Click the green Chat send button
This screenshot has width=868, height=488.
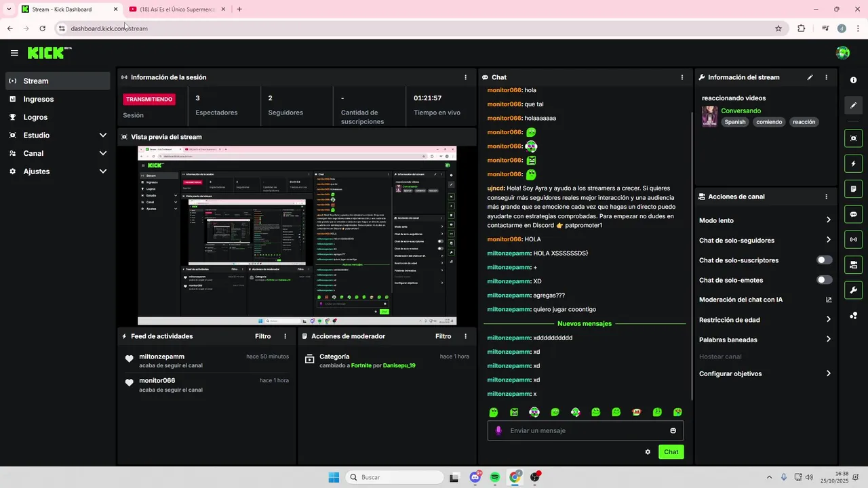click(x=671, y=452)
